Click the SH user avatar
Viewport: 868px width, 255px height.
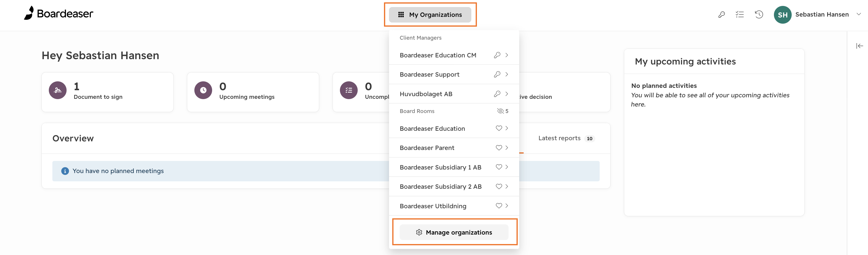coord(783,14)
